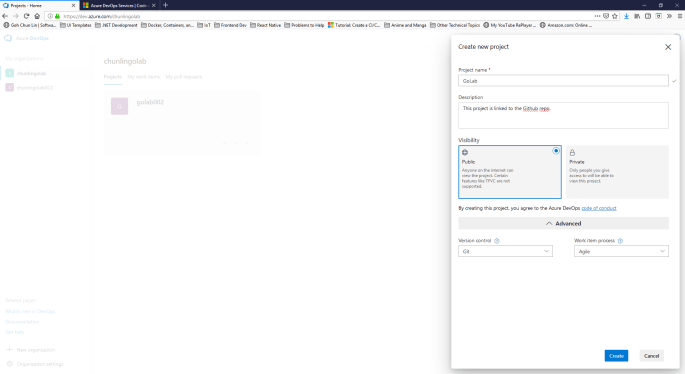The width and height of the screenshot is (685, 374).
Task: Reload the current page
Action: 26,16
